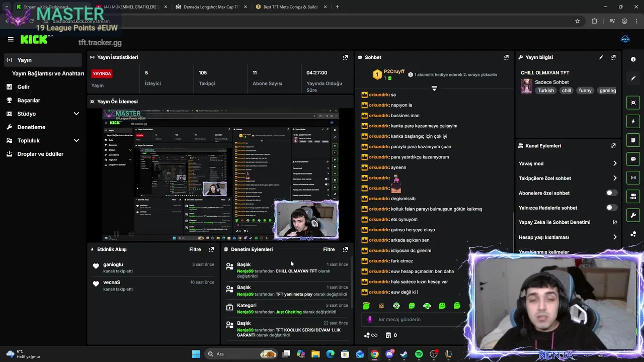The image size is (644, 362).
Task: Open a new browser tab
Action: [337, 7]
